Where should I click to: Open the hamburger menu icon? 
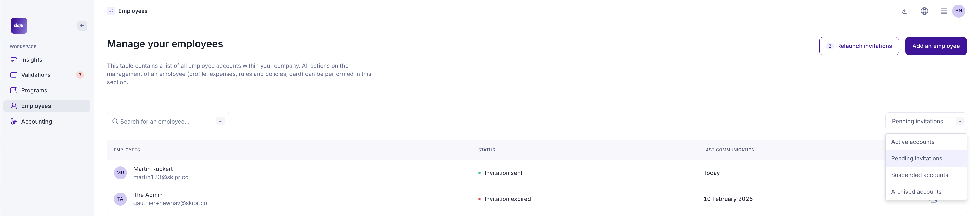pos(944,11)
